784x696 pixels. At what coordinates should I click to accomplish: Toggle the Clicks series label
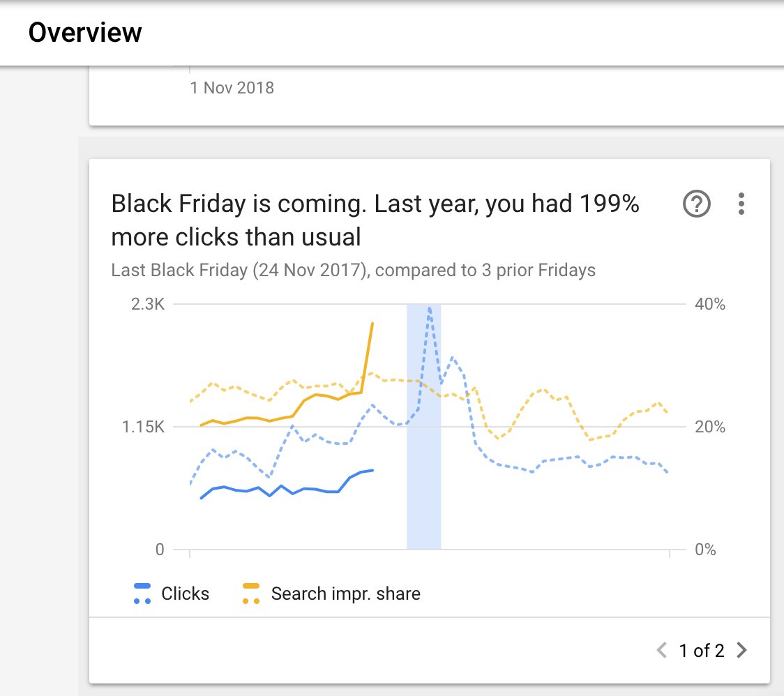[x=185, y=593]
